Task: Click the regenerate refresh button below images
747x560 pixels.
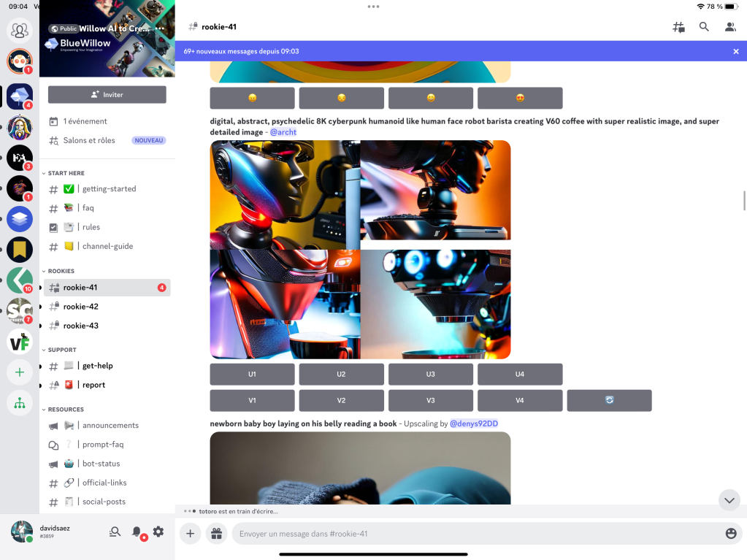Action: pos(609,401)
